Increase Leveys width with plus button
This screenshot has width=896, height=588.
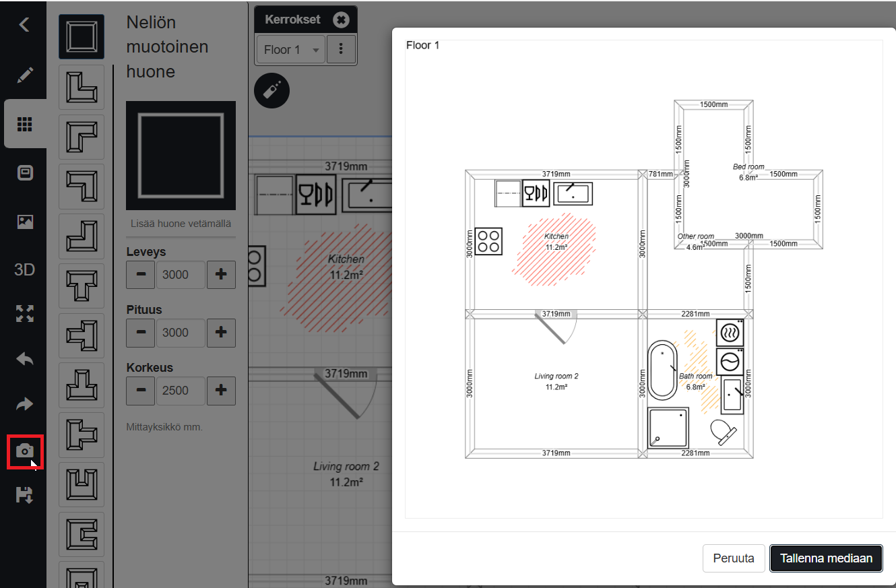pos(221,275)
